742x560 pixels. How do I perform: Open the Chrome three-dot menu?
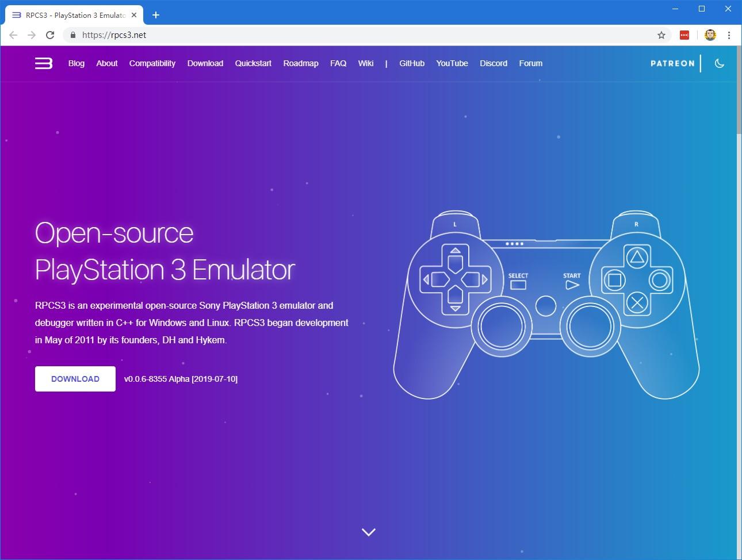pyautogui.click(x=729, y=35)
